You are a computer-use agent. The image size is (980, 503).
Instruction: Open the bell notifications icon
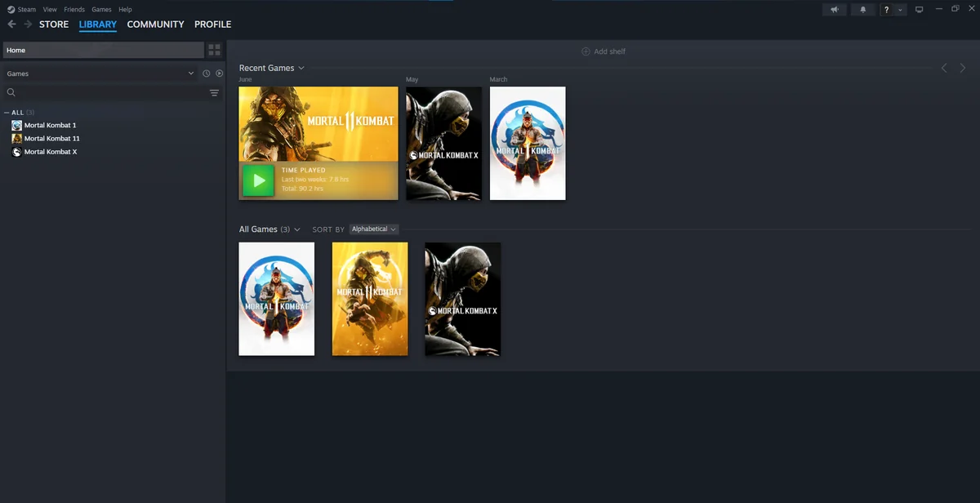[x=863, y=10]
